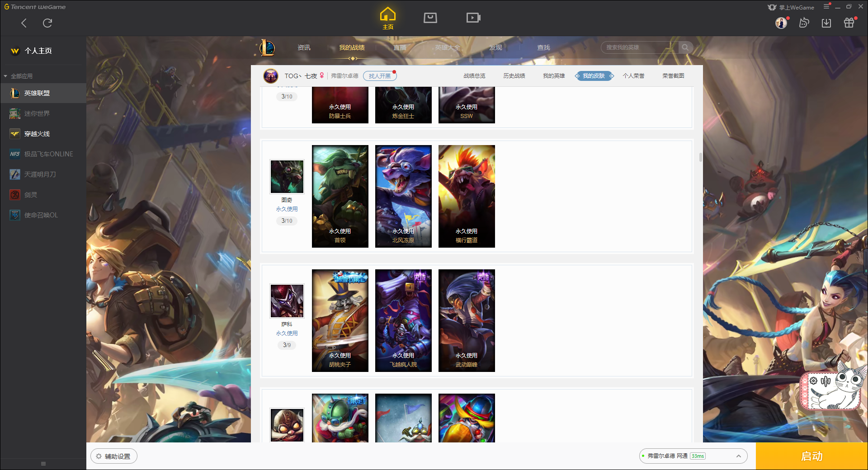This screenshot has height=470, width=868.
Task: Launch the game with 启动
Action: click(811, 456)
